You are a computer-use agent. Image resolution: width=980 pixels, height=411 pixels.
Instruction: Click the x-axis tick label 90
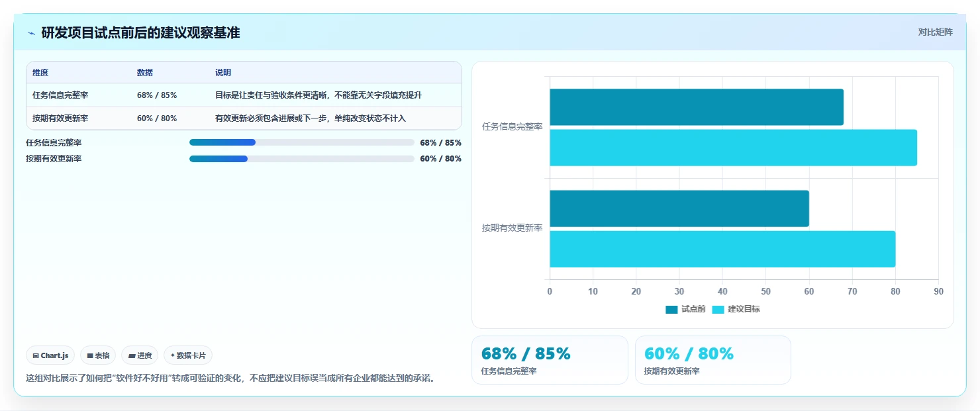pyautogui.click(x=938, y=292)
